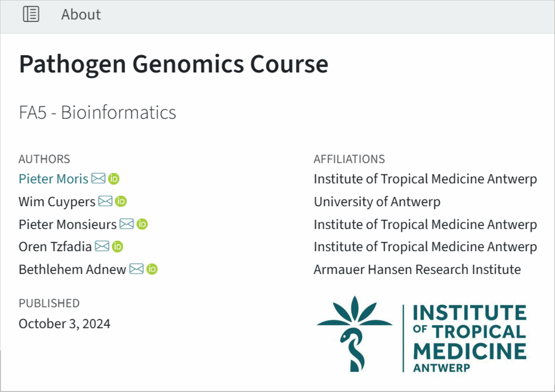Open Wim Cuypers ORCID iD badge
555x392 pixels.
point(121,201)
